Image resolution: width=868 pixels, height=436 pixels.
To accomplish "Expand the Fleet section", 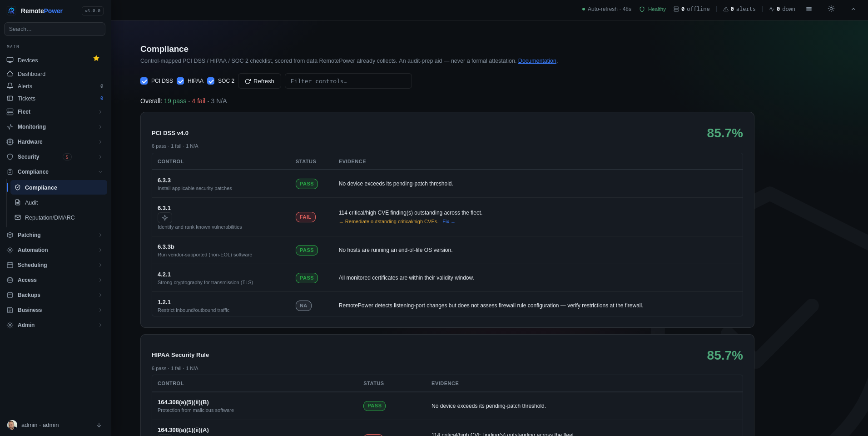I will 55,112.
